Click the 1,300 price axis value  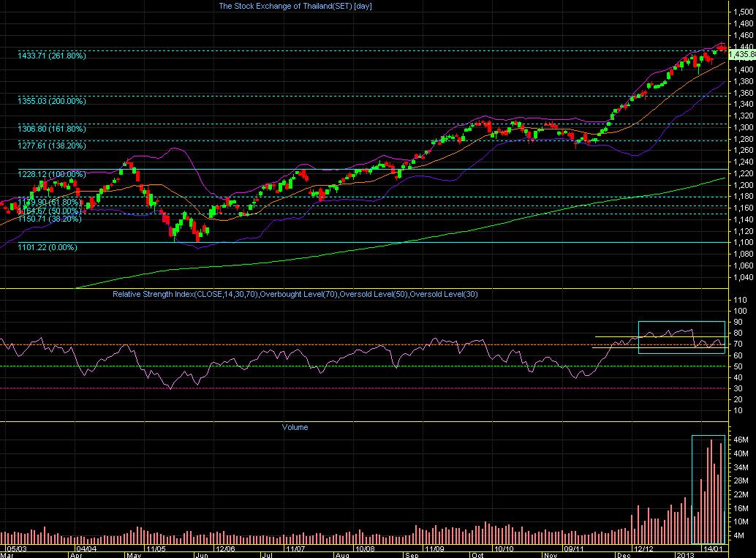click(x=743, y=127)
